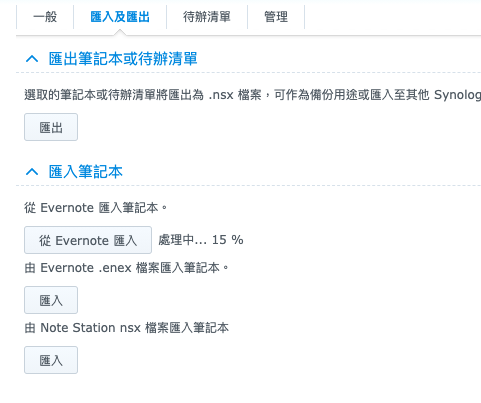Click 匯入 button below Note Station nsx text

(51, 360)
